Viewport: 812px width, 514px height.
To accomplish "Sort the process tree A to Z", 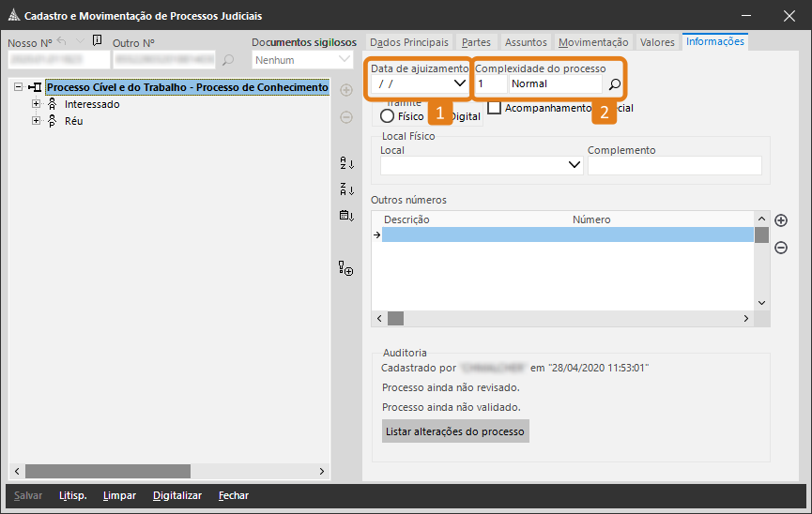I will pos(346,163).
